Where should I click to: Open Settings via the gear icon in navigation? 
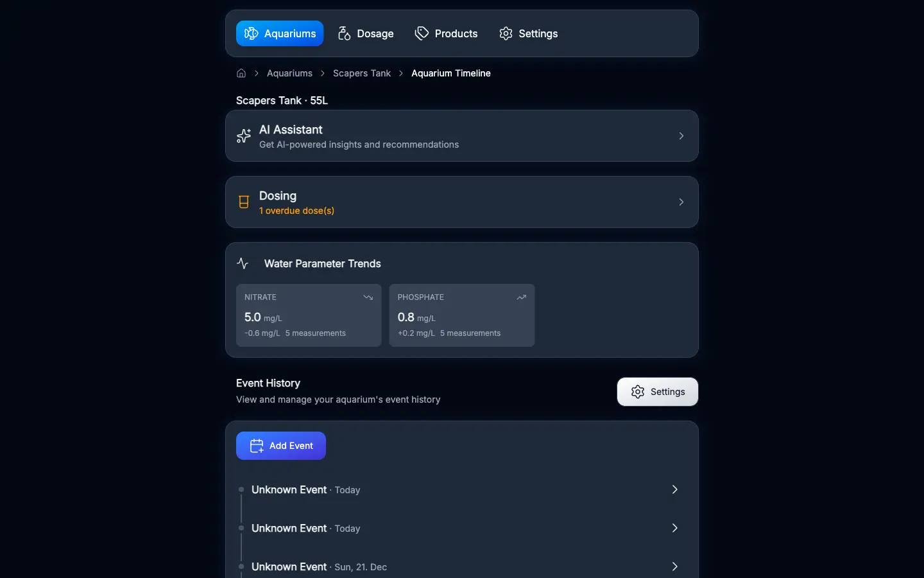(x=506, y=33)
